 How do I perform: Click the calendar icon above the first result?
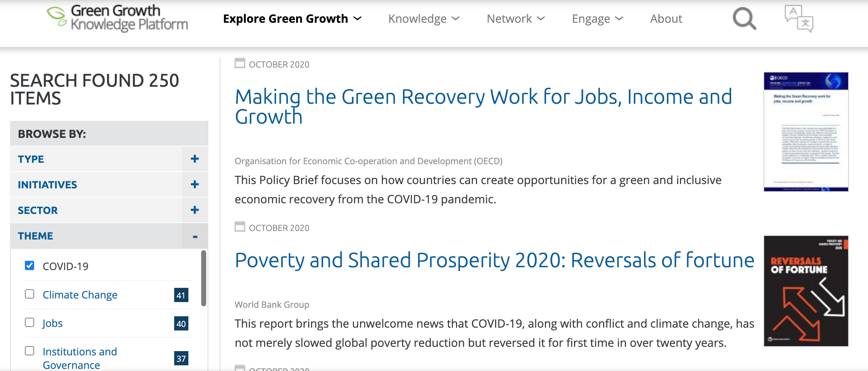pyautogui.click(x=240, y=63)
